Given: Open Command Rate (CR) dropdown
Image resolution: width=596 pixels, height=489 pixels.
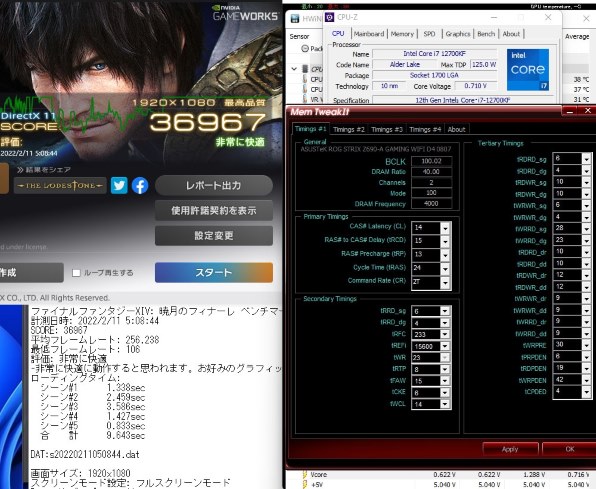Looking at the screenshot, I should (x=445, y=282).
